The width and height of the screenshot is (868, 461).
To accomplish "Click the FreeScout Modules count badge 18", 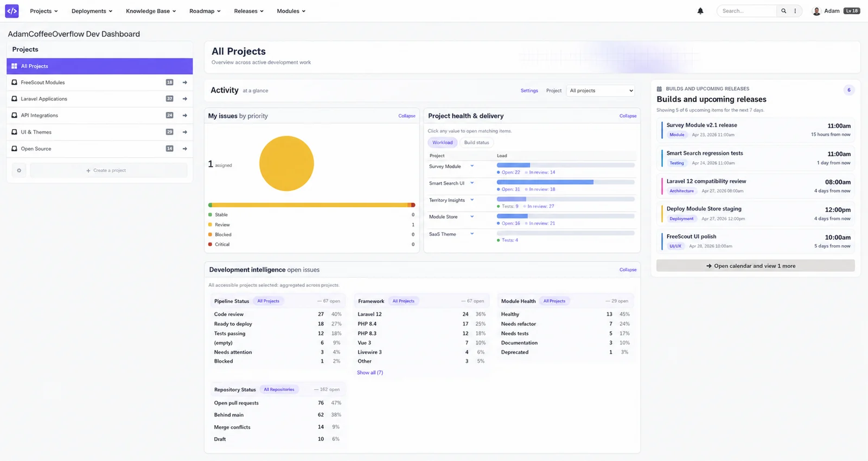I will (x=169, y=82).
